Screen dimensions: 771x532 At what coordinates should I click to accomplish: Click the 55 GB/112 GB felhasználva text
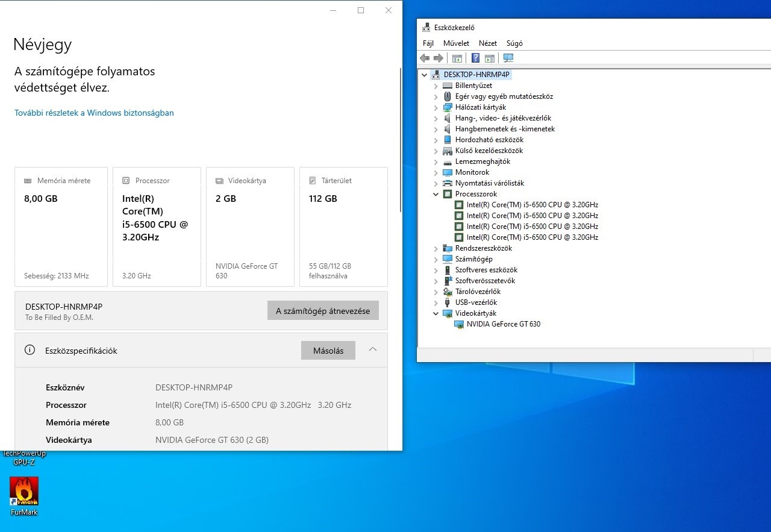pyautogui.click(x=330, y=271)
